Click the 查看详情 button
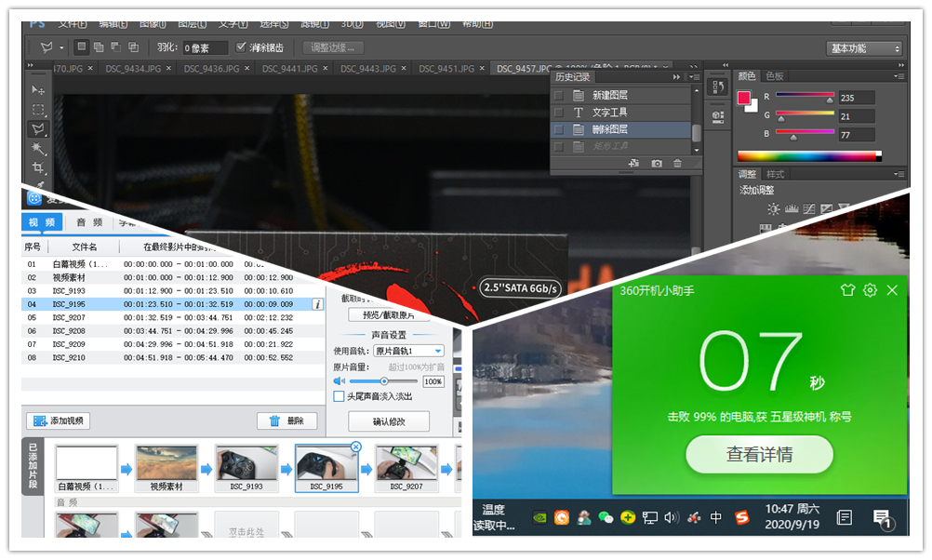 759,455
